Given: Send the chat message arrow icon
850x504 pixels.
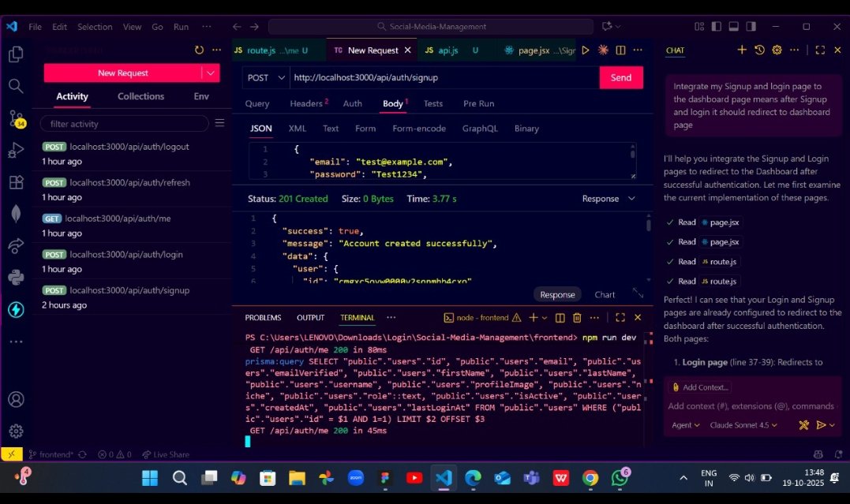Looking at the screenshot, I should point(822,425).
